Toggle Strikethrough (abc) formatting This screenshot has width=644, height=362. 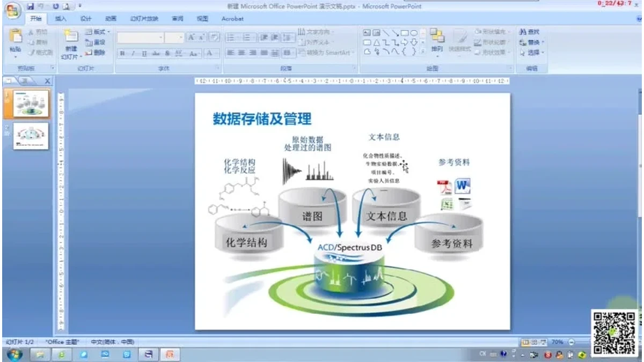point(156,53)
